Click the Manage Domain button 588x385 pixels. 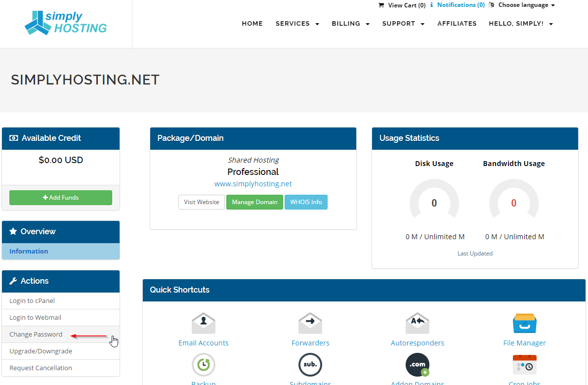254,202
